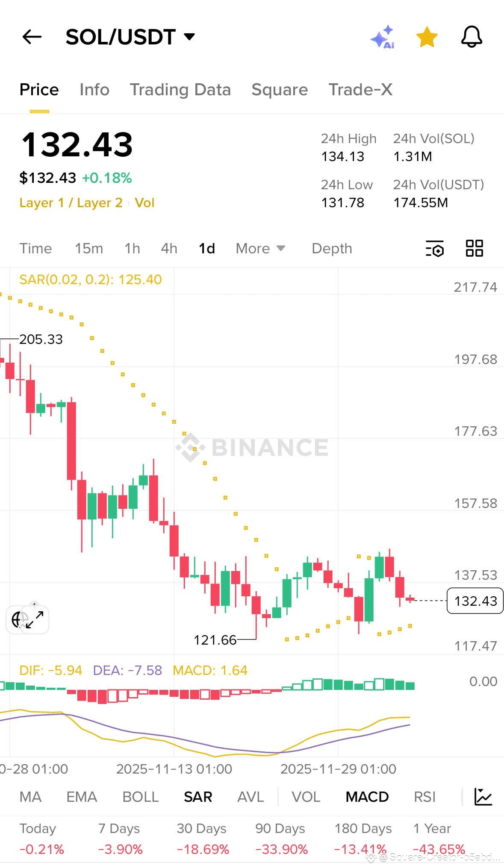504x868 pixels.
Task: Toggle the EMA indicator
Action: pos(82,797)
